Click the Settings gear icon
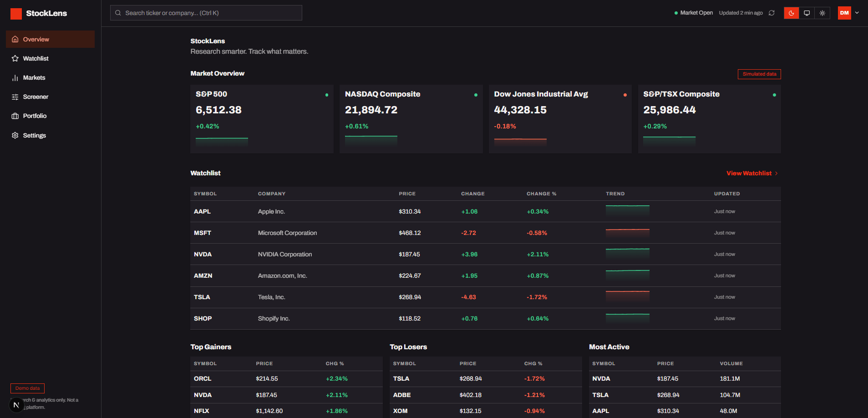The height and width of the screenshot is (418, 868). tap(15, 135)
